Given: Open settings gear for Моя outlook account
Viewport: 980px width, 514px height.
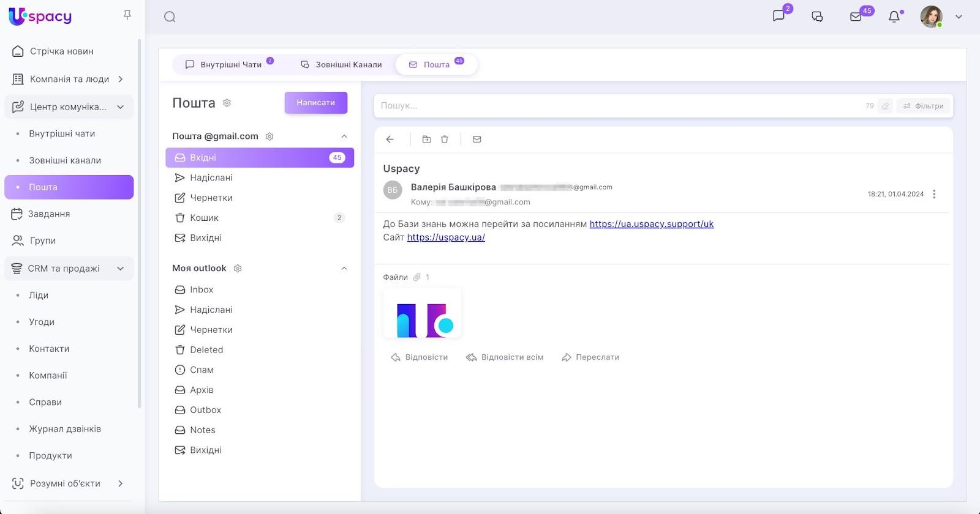Looking at the screenshot, I should coord(238,269).
